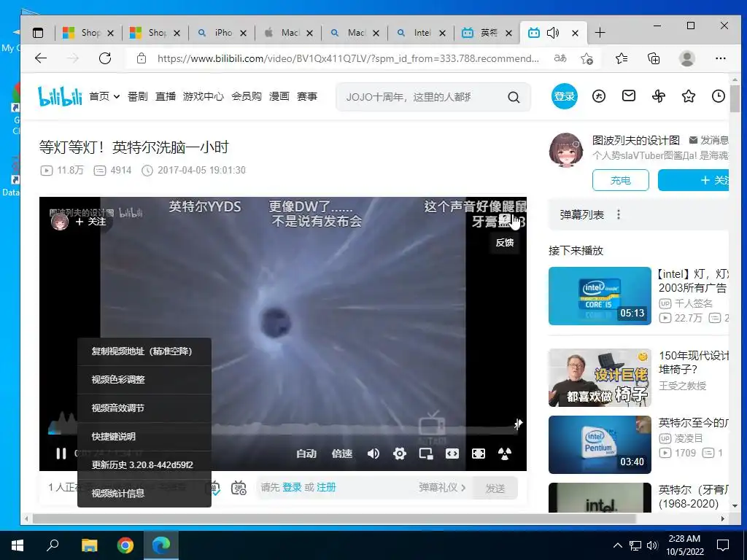Image resolution: width=747 pixels, height=560 pixels.
Task: Select 视频统计信息 in context menu
Action: click(144, 494)
